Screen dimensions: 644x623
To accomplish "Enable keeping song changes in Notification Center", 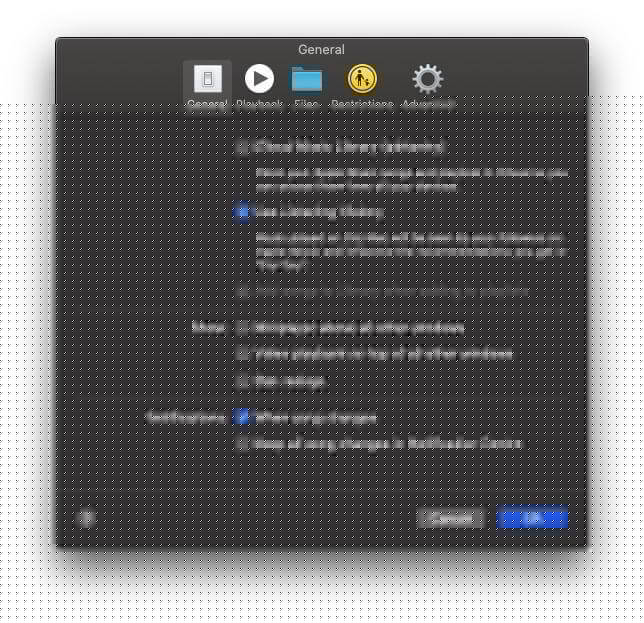I will pyautogui.click(x=243, y=444).
